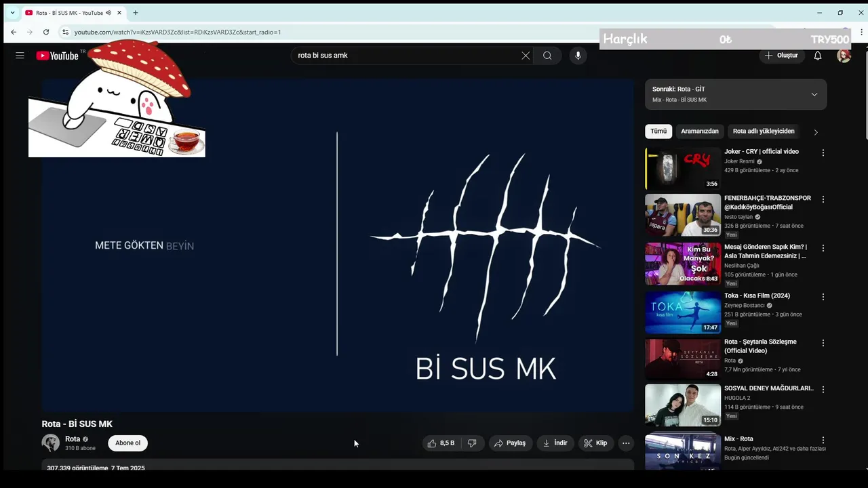
Task: Go to the YouTube home logo
Action: (x=58, y=56)
